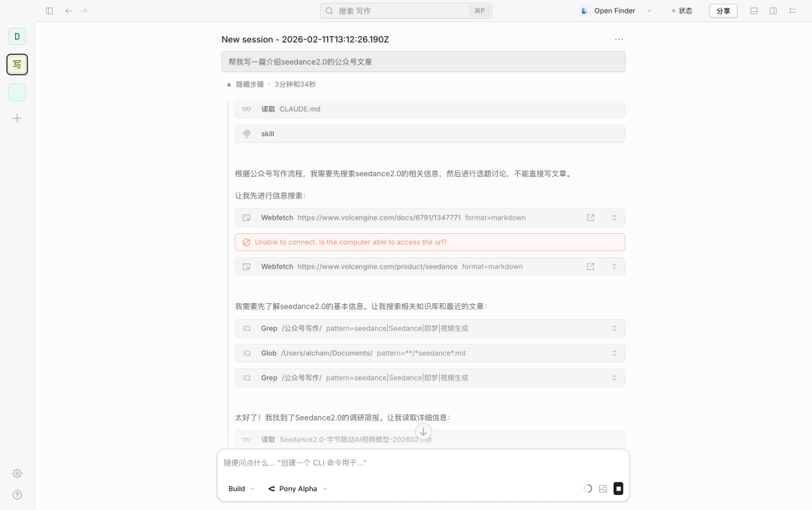Add a new project with plus icon

click(x=17, y=118)
